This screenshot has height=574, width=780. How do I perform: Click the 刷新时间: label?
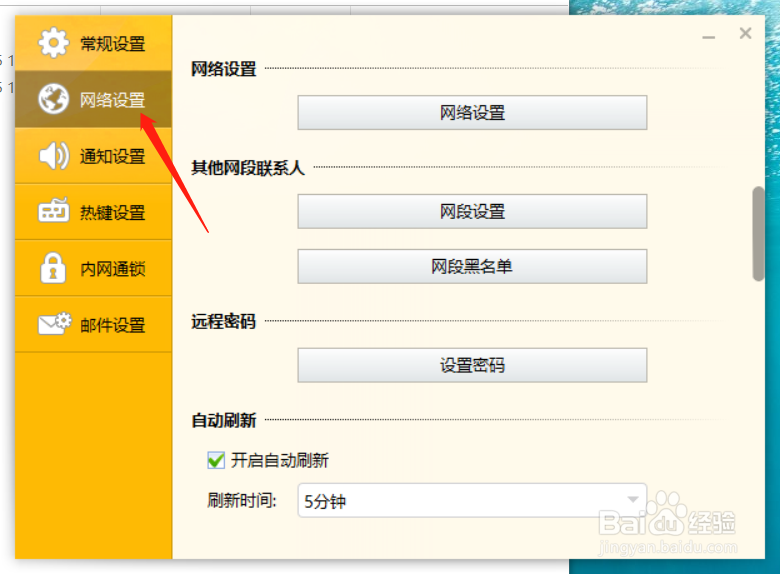point(242,500)
